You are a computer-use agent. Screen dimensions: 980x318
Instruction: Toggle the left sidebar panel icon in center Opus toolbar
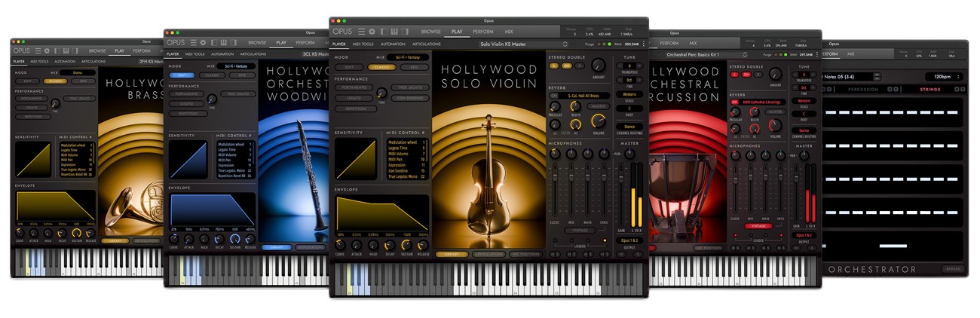(383, 31)
